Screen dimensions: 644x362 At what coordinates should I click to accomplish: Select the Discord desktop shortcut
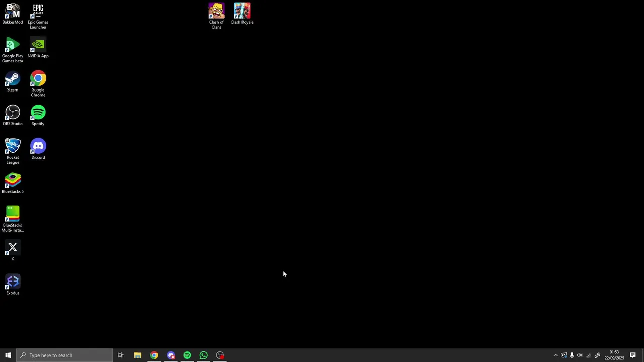point(38,149)
